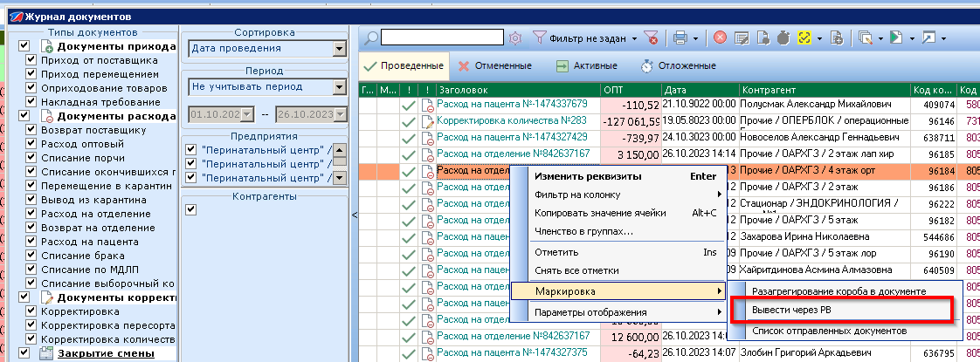Click the funnel filter icon
Image resolution: width=980 pixels, height=362 pixels.
tap(540, 38)
